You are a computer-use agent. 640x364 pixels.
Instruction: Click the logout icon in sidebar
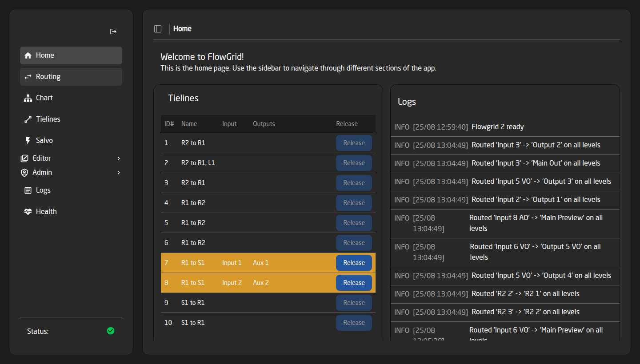point(113,32)
